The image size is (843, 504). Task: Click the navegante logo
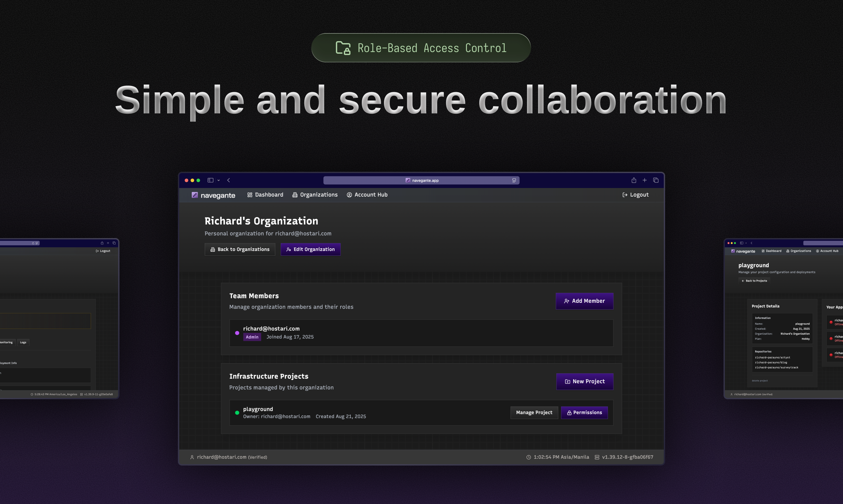[213, 195]
